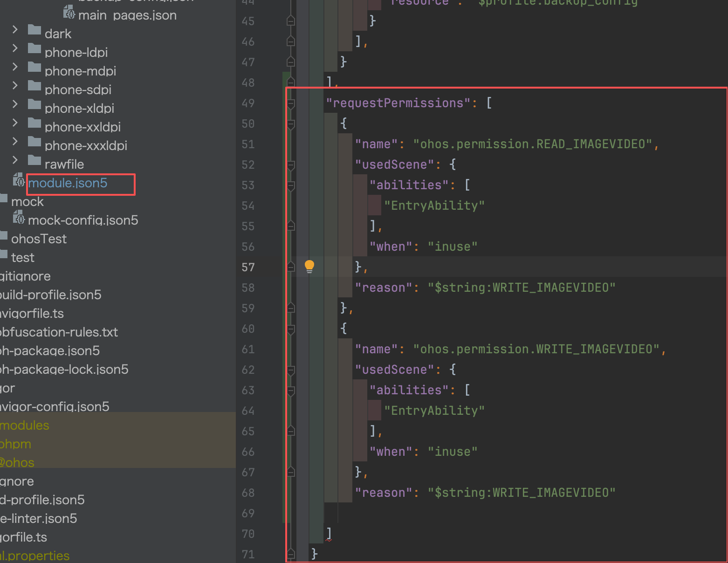Collapse requestPermissions block at line 49
This screenshot has width=728, height=563.
(x=291, y=103)
